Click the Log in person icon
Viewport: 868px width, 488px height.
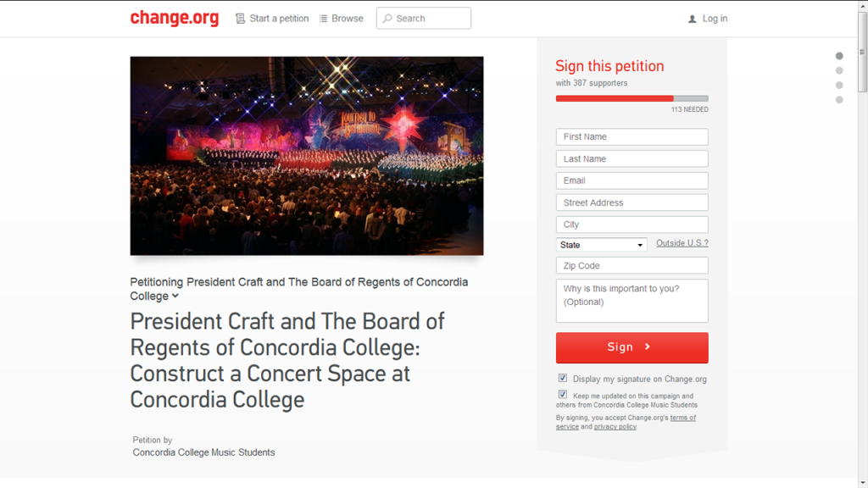point(693,19)
